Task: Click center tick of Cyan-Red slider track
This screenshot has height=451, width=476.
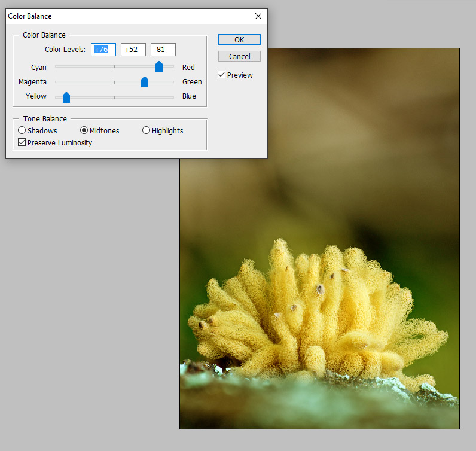Action: [x=114, y=66]
